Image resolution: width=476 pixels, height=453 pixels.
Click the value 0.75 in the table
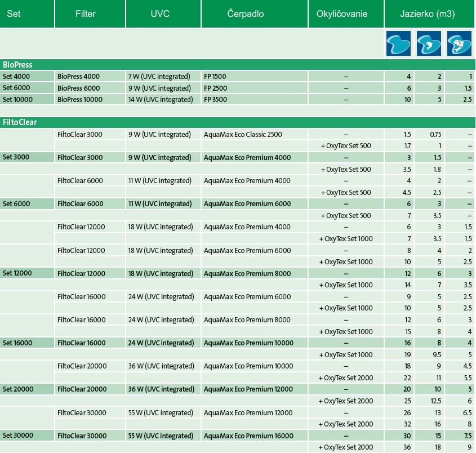(x=435, y=134)
